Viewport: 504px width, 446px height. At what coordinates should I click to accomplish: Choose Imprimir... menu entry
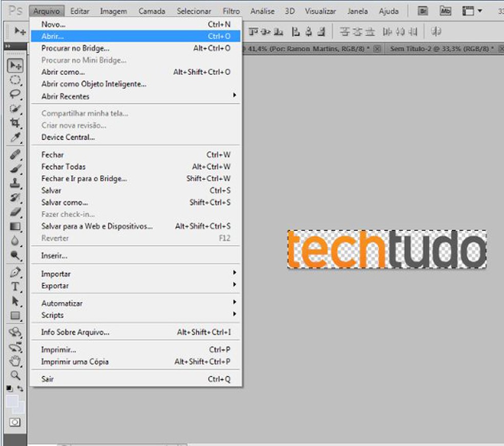pos(136,349)
